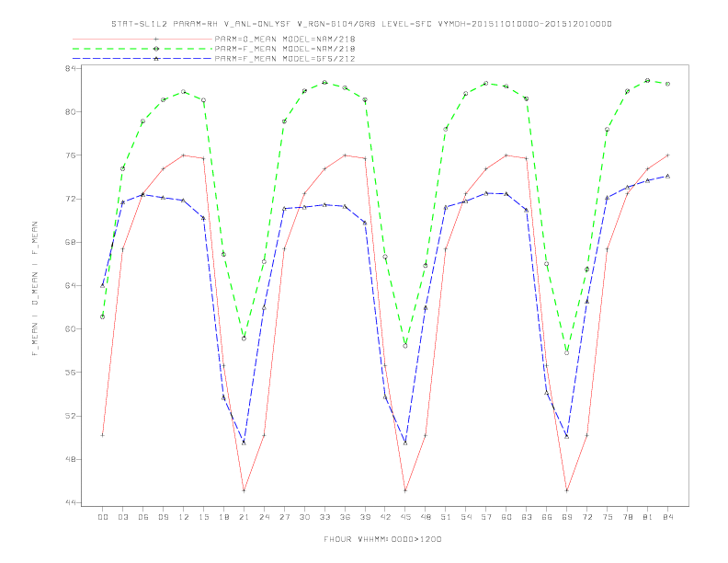Click x-axis tick label 42

[385, 517]
